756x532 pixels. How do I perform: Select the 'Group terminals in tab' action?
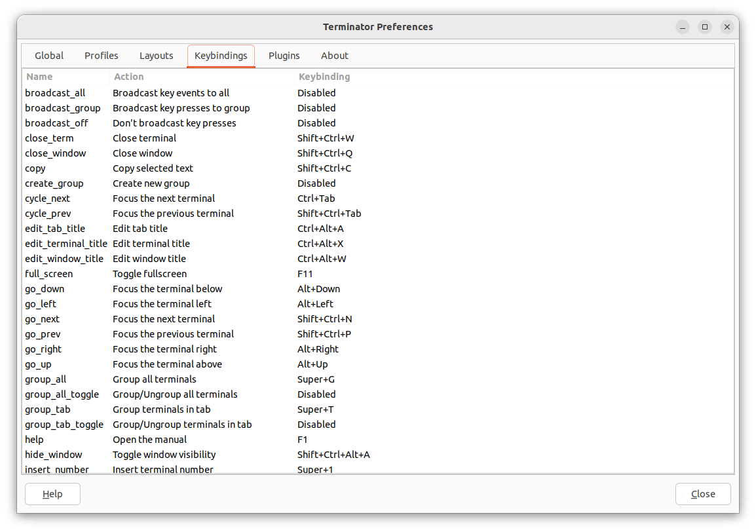click(x=162, y=409)
